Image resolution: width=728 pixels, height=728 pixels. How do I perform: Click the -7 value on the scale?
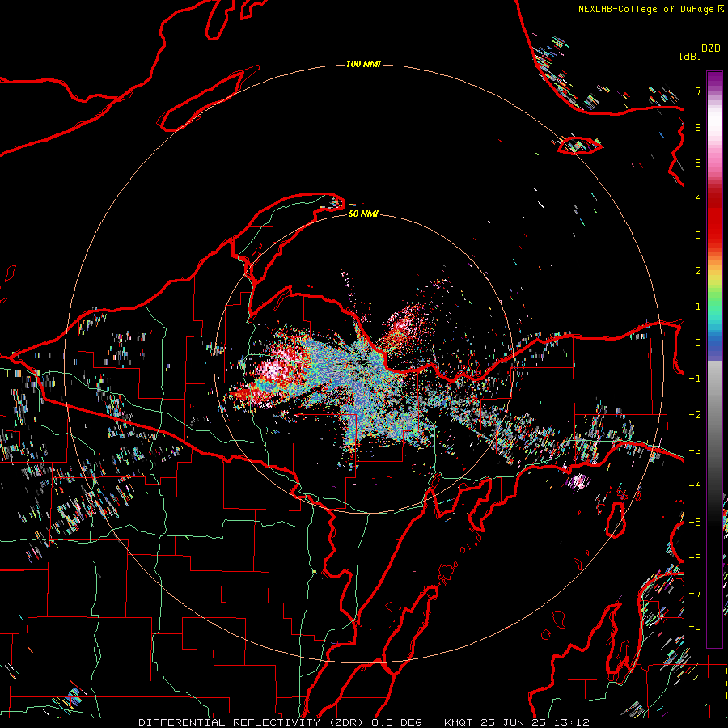pos(695,594)
